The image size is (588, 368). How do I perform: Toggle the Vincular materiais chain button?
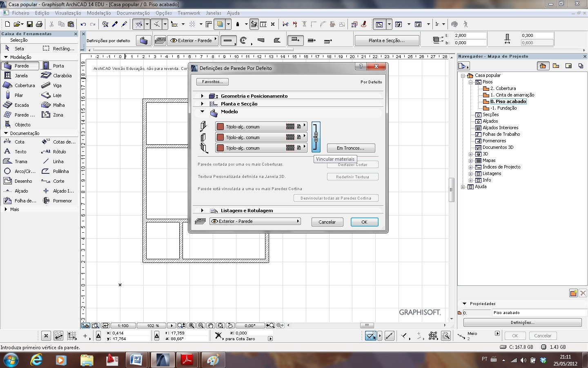[316, 137]
